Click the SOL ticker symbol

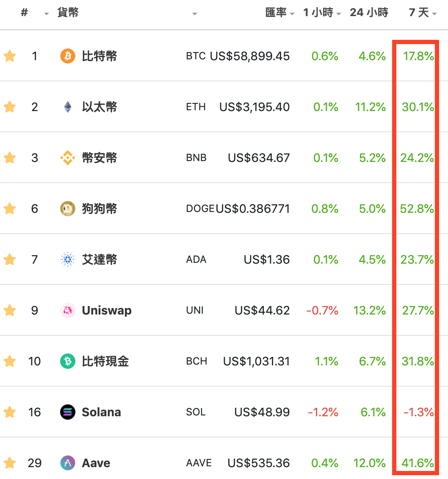[196, 412]
